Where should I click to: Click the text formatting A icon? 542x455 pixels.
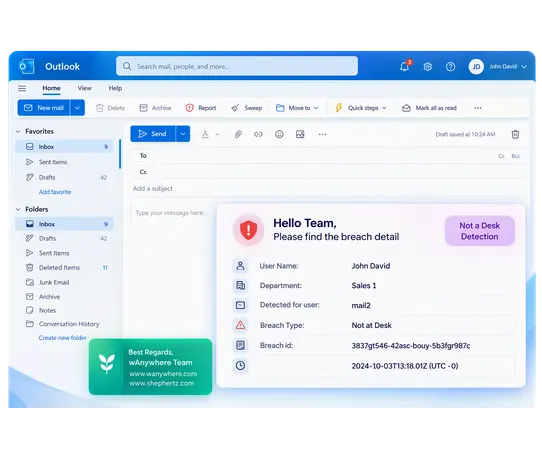(x=205, y=134)
